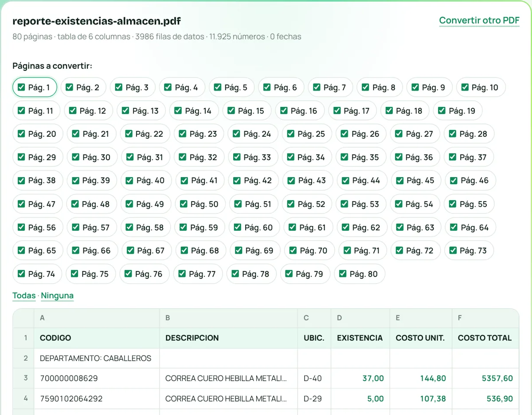532x415 pixels.
Task: Click the UBIC. header cell
Action: tap(314, 338)
